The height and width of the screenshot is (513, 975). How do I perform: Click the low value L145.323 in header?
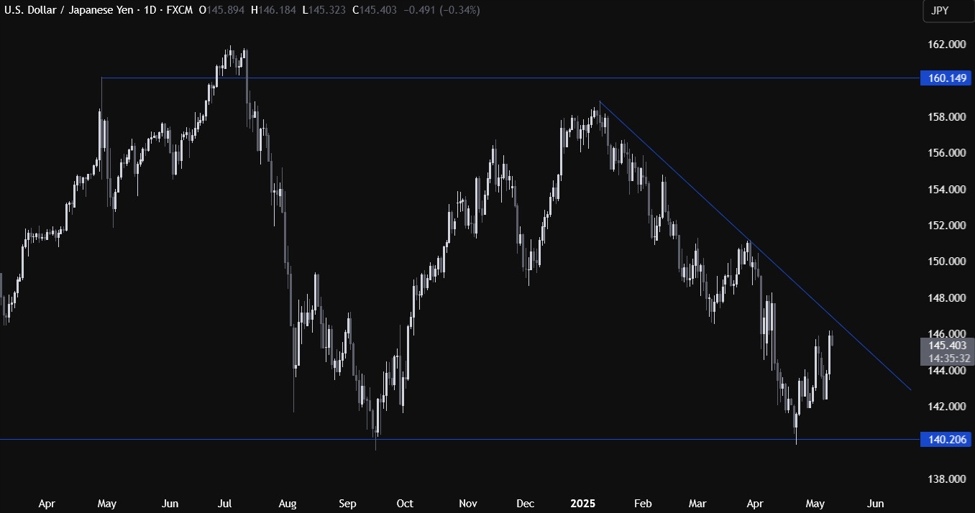(323, 10)
